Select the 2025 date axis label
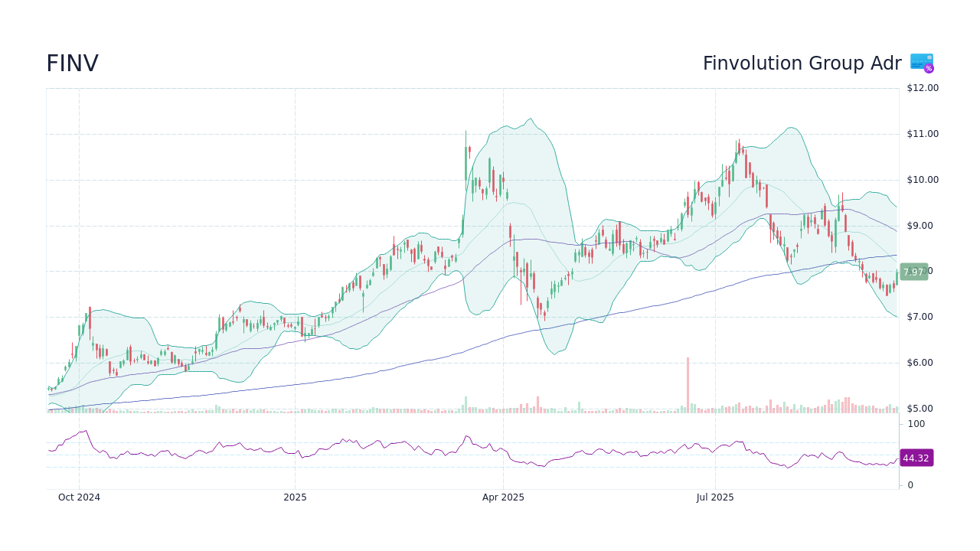Image resolution: width=980 pixels, height=551 pixels. (x=295, y=497)
